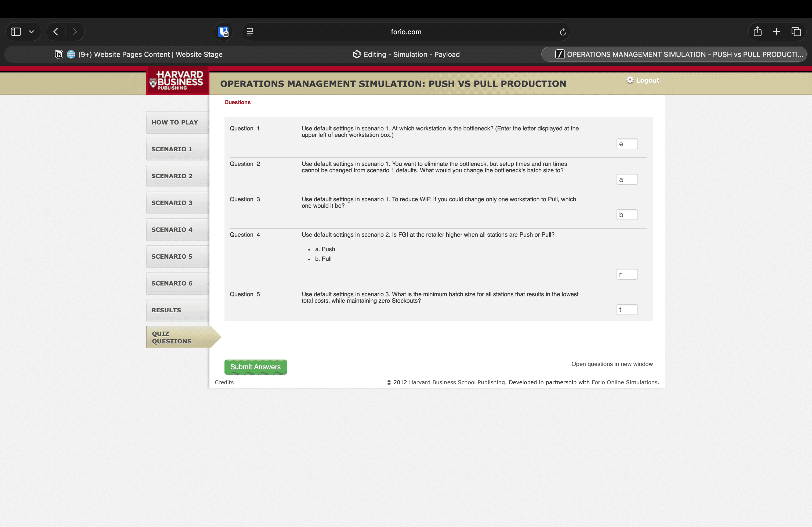Viewport: 812px width, 527px height.
Task: Click the forio.com address bar
Action: (406, 32)
